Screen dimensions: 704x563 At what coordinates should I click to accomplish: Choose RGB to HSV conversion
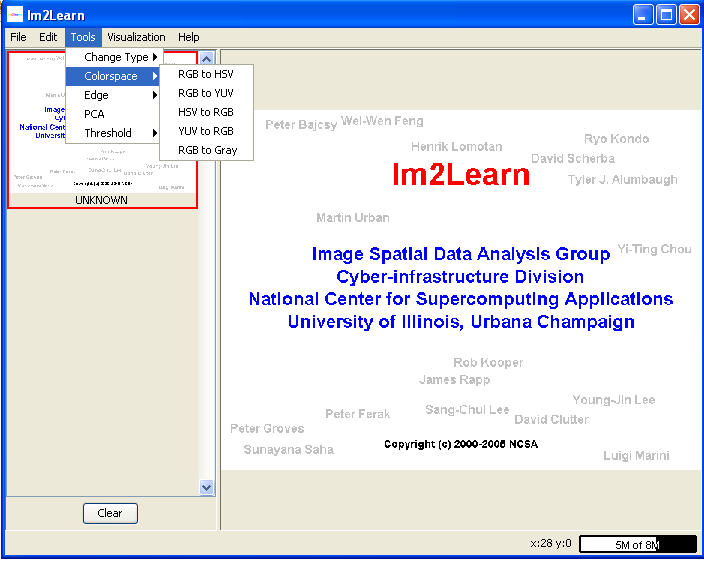tap(206, 74)
